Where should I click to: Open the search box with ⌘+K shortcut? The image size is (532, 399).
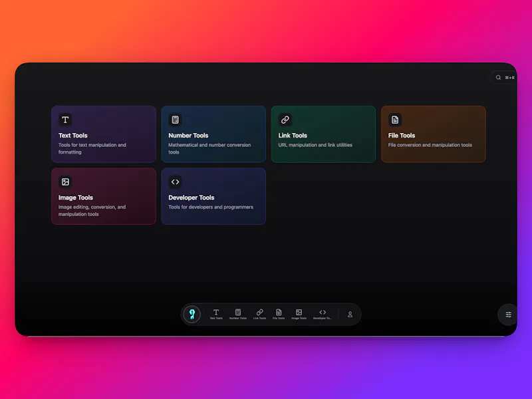click(x=504, y=78)
